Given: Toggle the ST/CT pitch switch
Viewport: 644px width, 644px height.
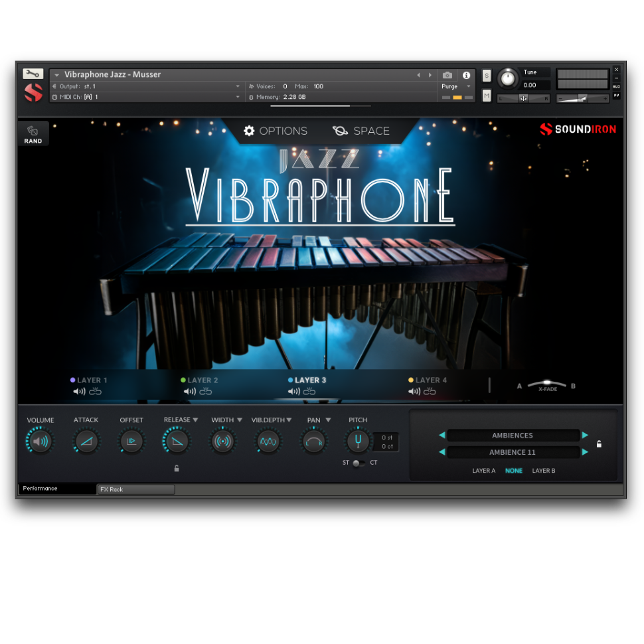Looking at the screenshot, I should point(358,463).
